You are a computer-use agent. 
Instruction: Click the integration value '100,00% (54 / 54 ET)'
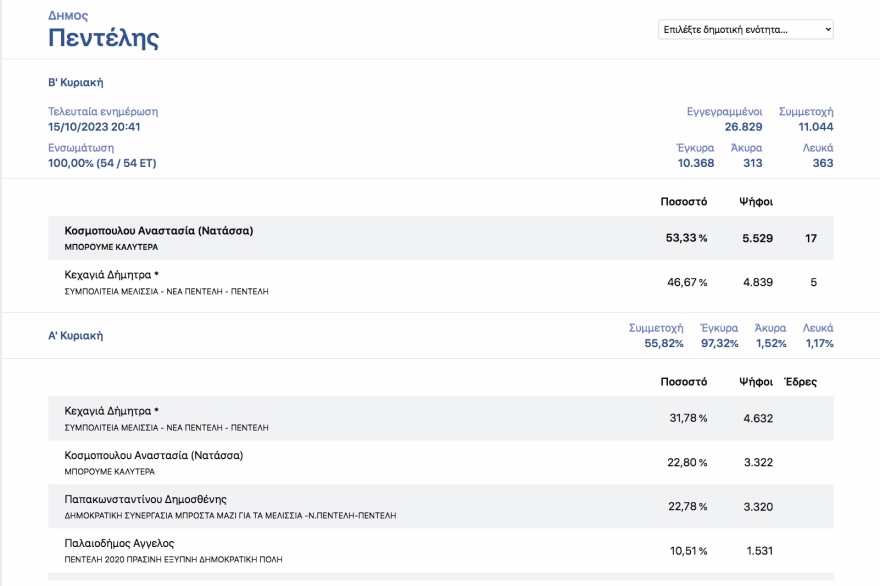[102, 163]
